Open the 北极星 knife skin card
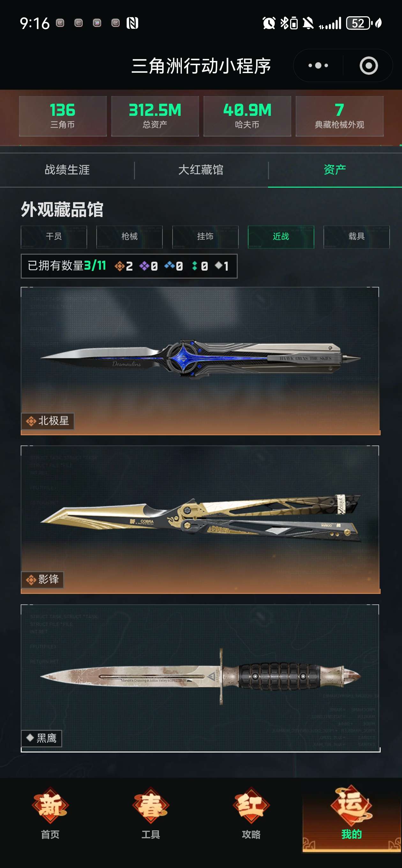The width and height of the screenshot is (402, 868). pyautogui.click(x=200, y=361)
